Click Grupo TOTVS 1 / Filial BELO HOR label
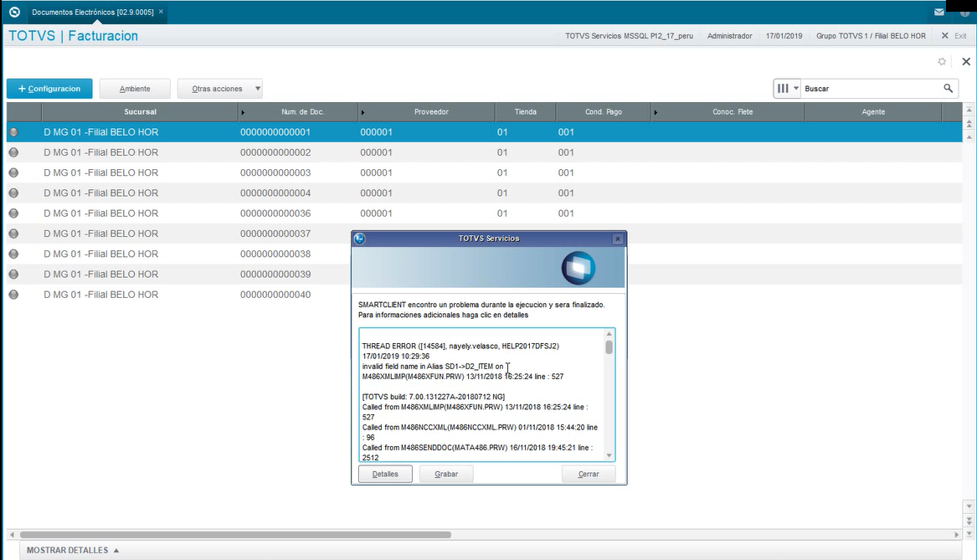Screen dimensions: 977x560 871,36
